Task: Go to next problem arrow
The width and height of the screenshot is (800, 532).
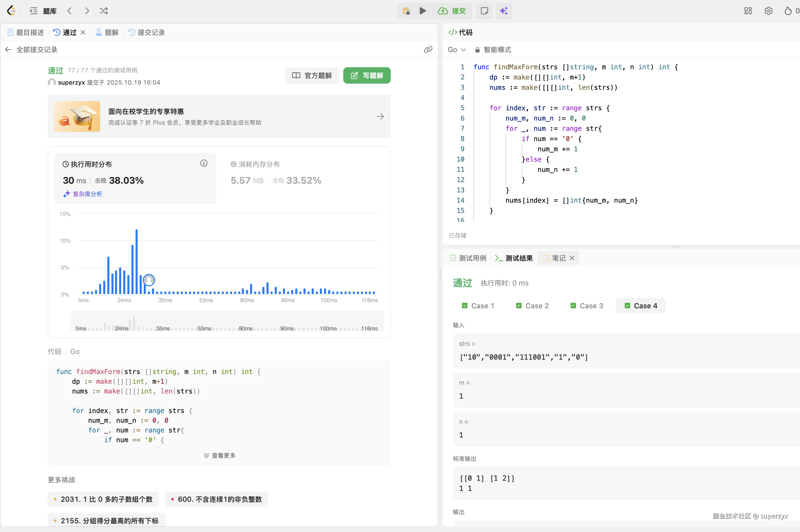Action: 87,11
